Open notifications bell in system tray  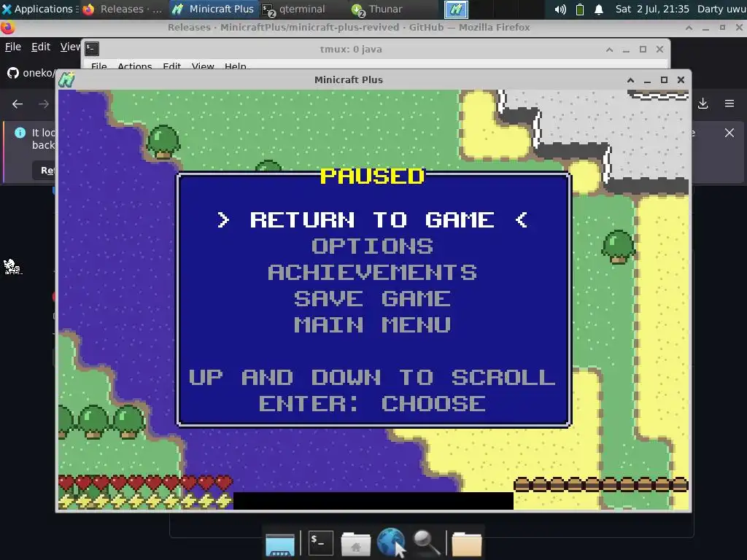pyautogui.click(x=599, y=9)
